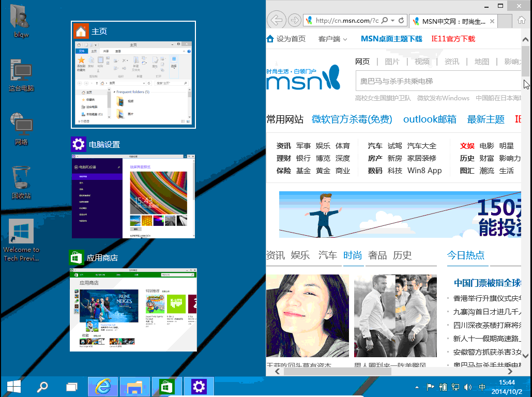Open the 汽车大全 link
532x397 pixels.
point(421,146)
